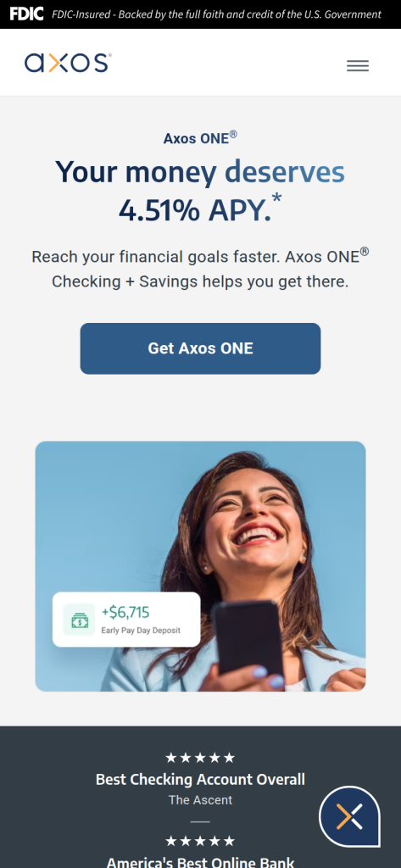Screen dimensions: 401x868
Task: Click the Your money deserves headline
Action: click(200, 171)
